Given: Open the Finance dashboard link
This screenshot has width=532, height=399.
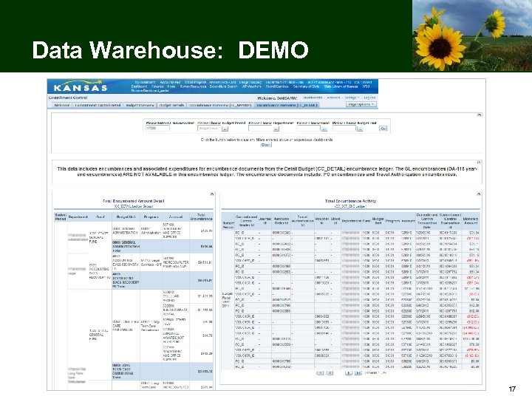Looking at the screenshot, I should point(157,86).
